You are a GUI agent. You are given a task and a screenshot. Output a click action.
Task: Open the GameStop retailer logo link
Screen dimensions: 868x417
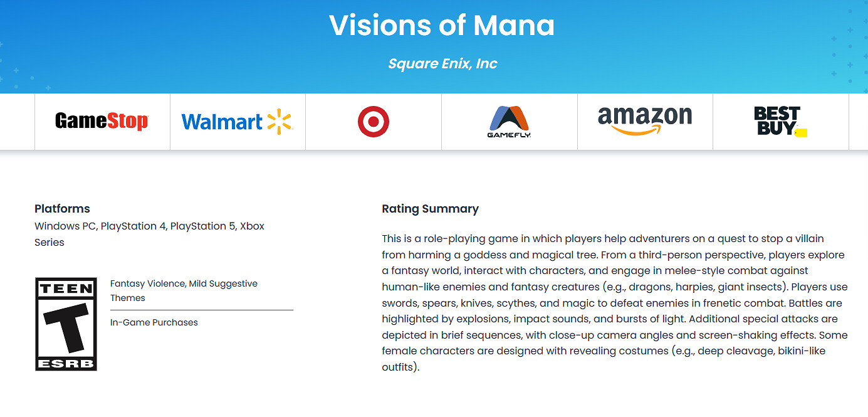[x=102, y=121]
